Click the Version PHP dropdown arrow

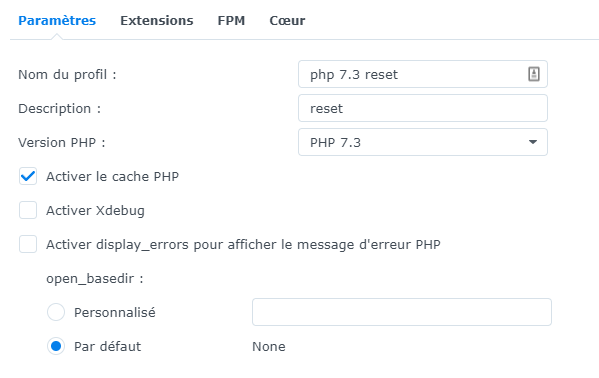point(533,142)
